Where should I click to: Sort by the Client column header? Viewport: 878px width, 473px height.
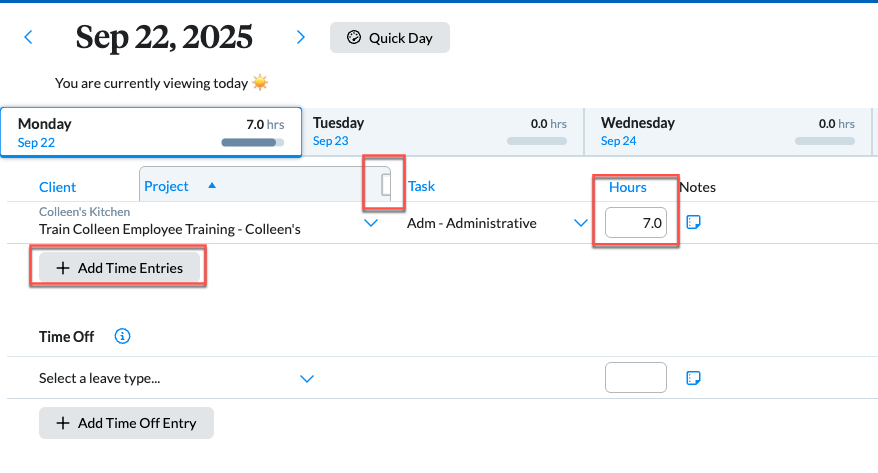click(57, 187)
